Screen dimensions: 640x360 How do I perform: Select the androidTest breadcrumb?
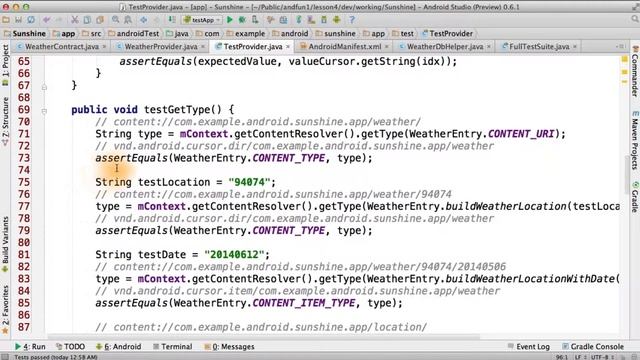(x=133, y=33)
